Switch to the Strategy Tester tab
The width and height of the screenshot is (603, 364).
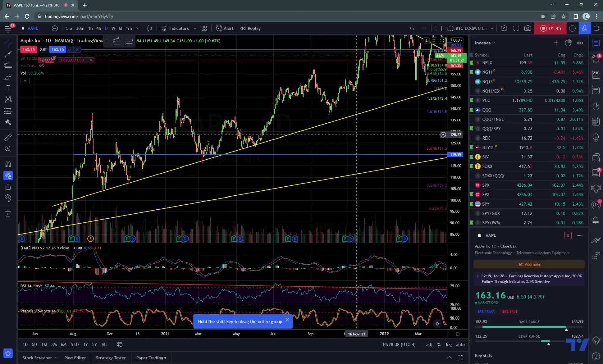(111, 358)
